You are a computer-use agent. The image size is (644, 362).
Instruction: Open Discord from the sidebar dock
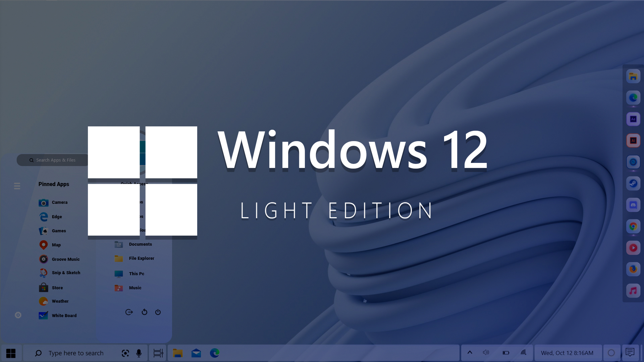point(633,205)
